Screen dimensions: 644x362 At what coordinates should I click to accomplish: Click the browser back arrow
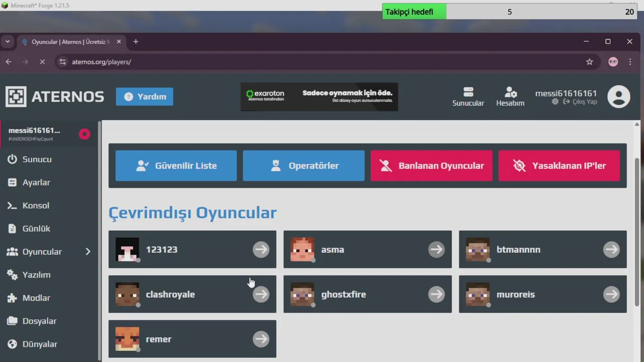pos(9,62)
